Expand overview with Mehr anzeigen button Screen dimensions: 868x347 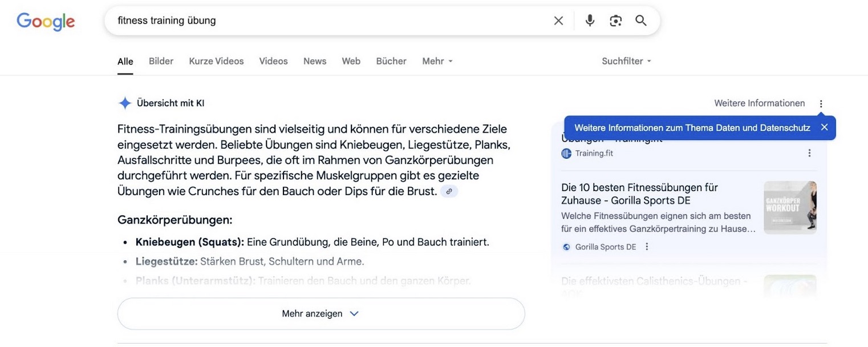click(x=321, y=313)
